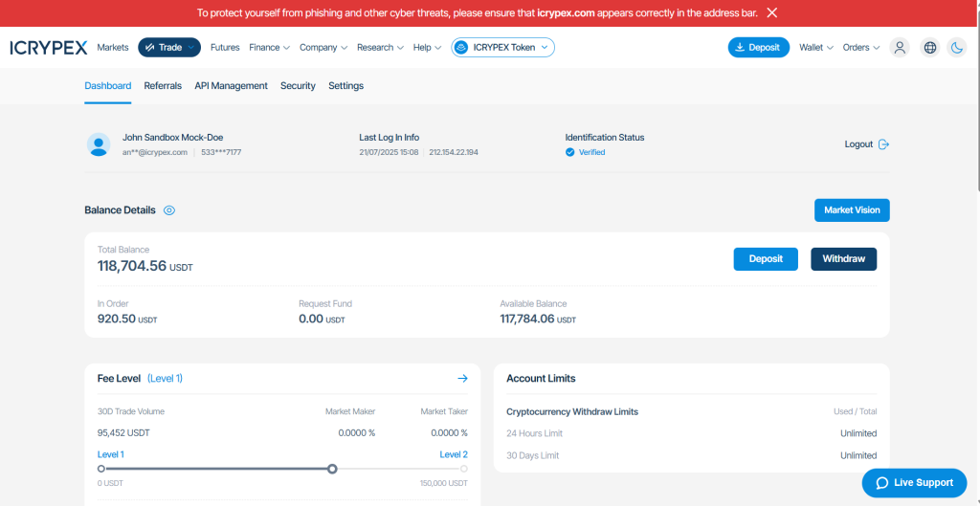Expand the Orders menu
Viewport: 980px width, 506px height.
(861, 48)
